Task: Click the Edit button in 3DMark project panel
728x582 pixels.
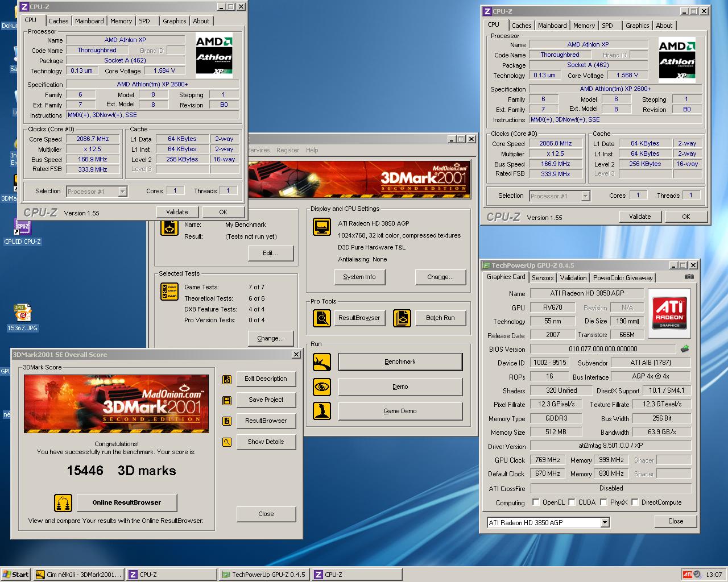Action: click(270, 253)
